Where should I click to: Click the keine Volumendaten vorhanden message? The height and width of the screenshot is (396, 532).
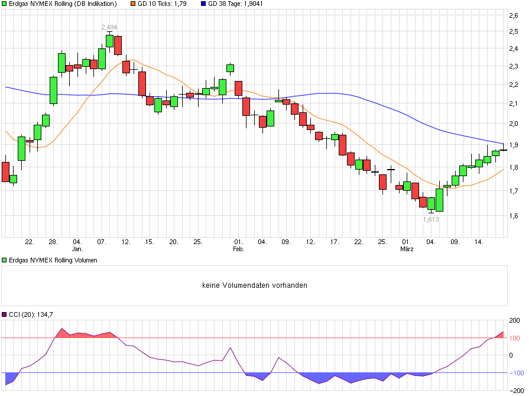pos(254,285)
